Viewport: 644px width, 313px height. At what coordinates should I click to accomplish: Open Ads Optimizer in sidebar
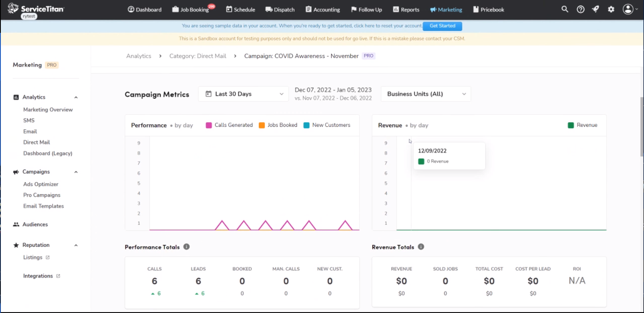[41, 184]
